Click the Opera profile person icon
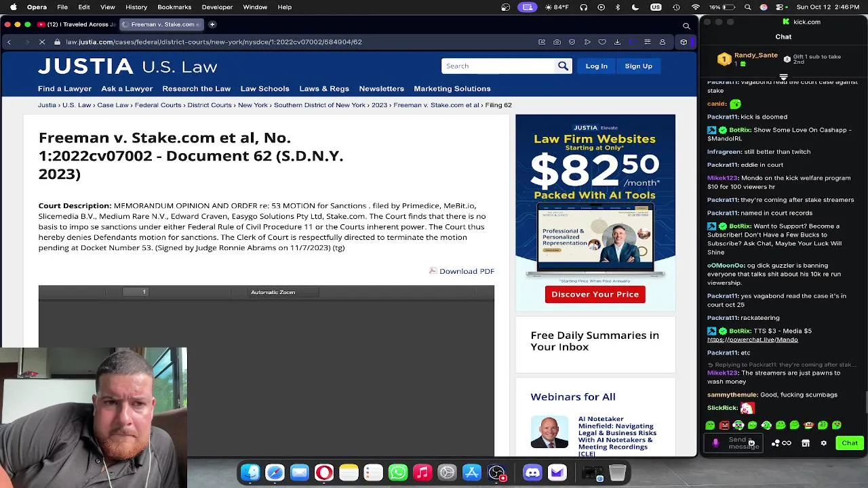This screenshot has width=868, height=488. click(663, 42)
